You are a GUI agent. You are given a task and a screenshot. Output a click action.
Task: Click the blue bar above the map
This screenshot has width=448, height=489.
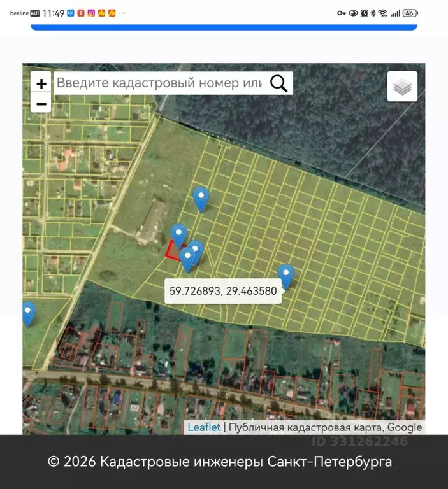click(224, 27)
